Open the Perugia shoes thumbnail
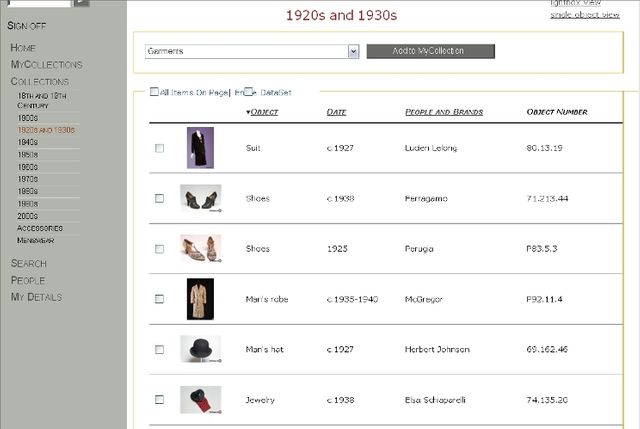Image resolution: width=640 pixels, height=429 pixels. (x=201, y=249)
